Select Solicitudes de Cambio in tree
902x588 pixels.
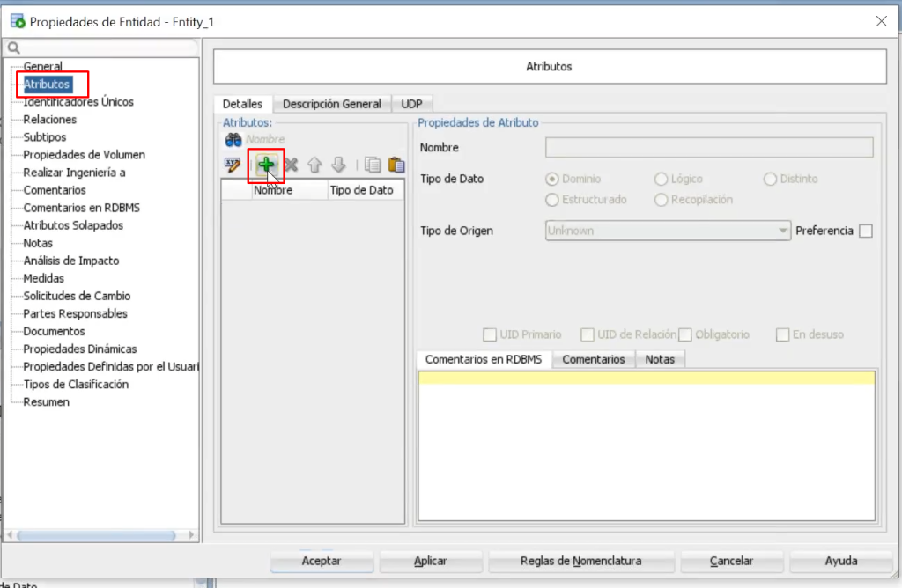77,296
